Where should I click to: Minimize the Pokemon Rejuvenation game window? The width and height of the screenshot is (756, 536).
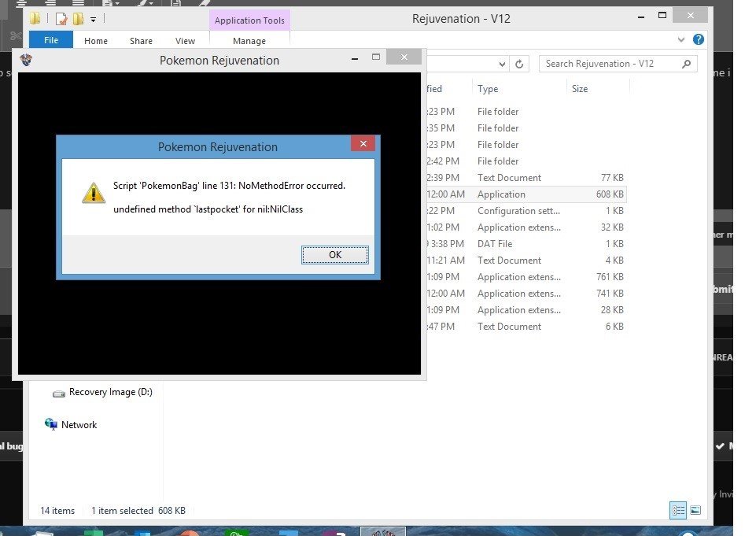tap(355, 58)
